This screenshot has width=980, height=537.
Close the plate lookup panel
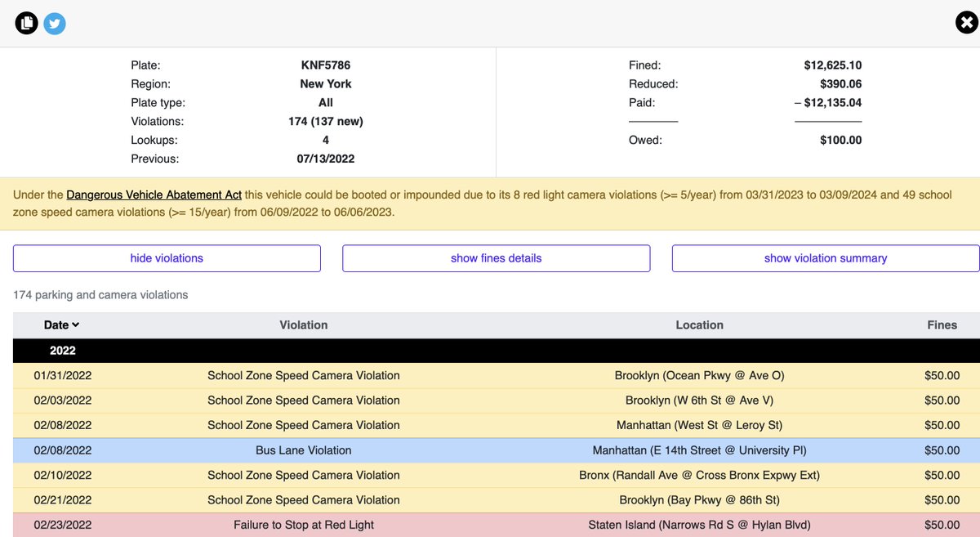[966, 22]
